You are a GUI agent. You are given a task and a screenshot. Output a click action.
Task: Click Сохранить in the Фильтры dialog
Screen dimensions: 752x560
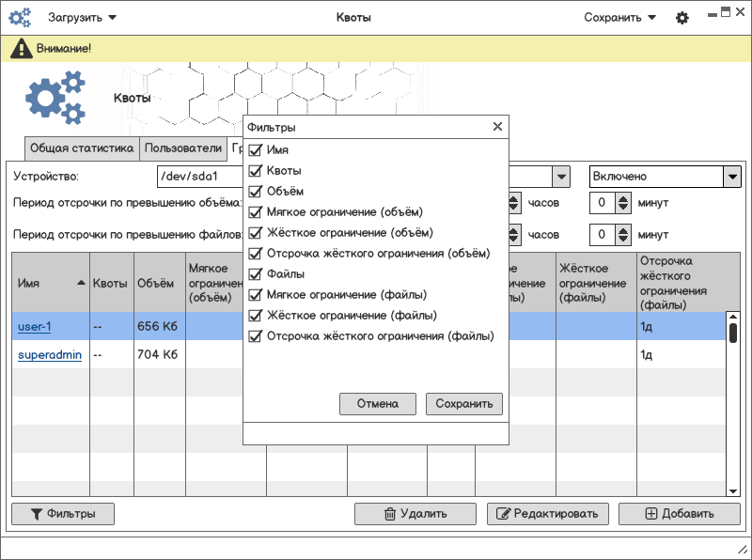click(463, 404)
